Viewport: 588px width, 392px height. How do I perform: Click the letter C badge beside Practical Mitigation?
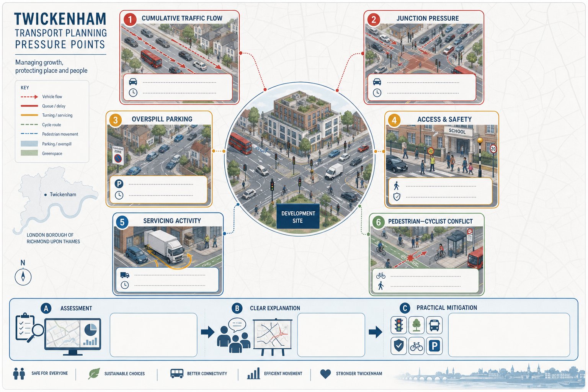tap(405, 308)
